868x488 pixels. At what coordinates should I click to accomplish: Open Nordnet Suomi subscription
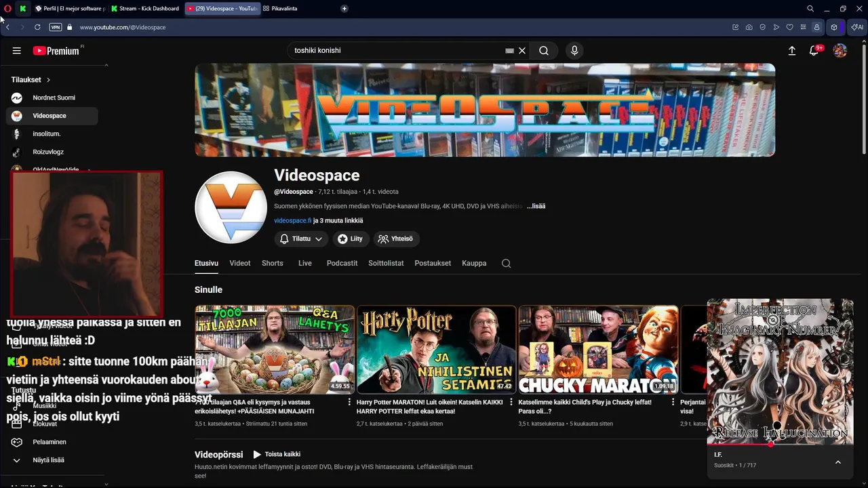click(x=52, y=98)
